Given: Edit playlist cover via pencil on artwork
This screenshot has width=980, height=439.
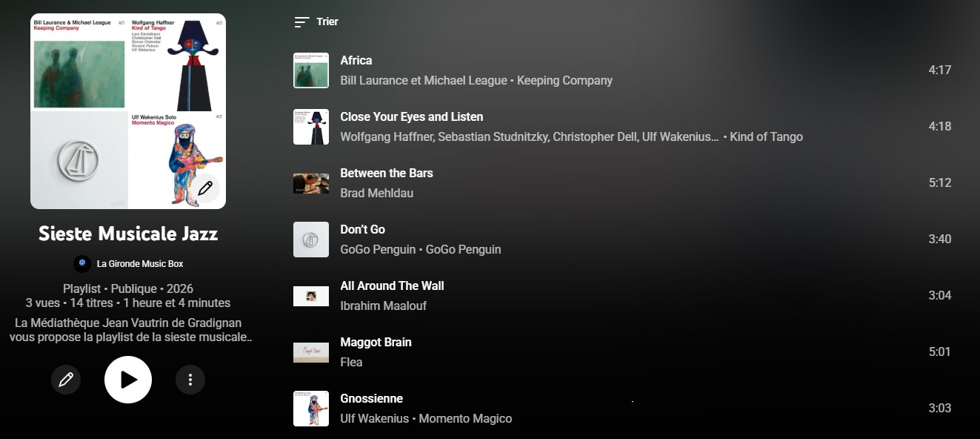Looking at the screenshot, I should pyautogui.click(x=205, y=188).
